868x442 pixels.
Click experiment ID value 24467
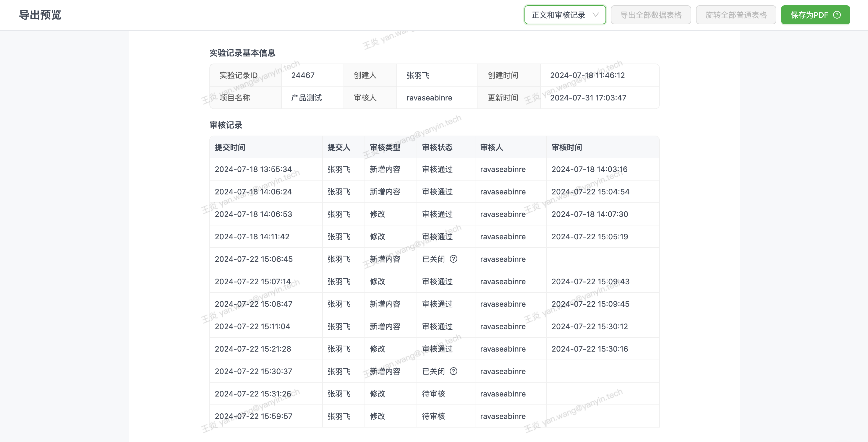(x=303, y=75)
